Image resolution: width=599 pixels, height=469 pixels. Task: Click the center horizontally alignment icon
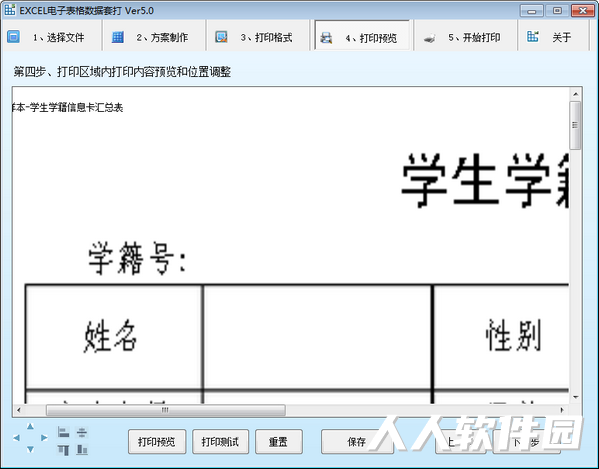(82, 432)
